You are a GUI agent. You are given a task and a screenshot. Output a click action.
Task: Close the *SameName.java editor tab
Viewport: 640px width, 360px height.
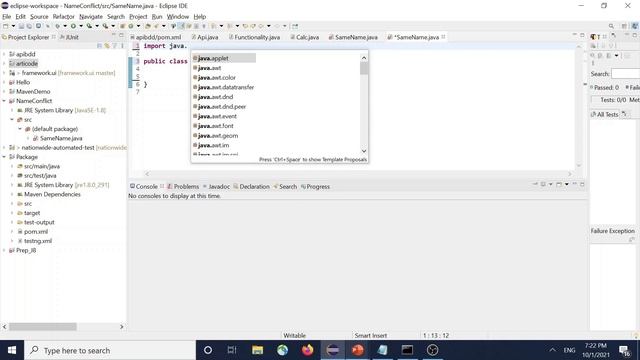(443, 37)
